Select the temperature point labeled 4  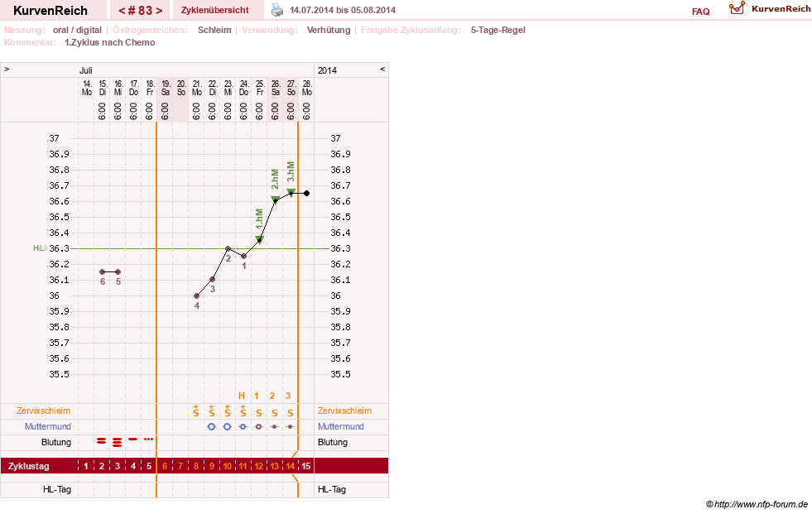pyautogui.click(x=197, y=296)
